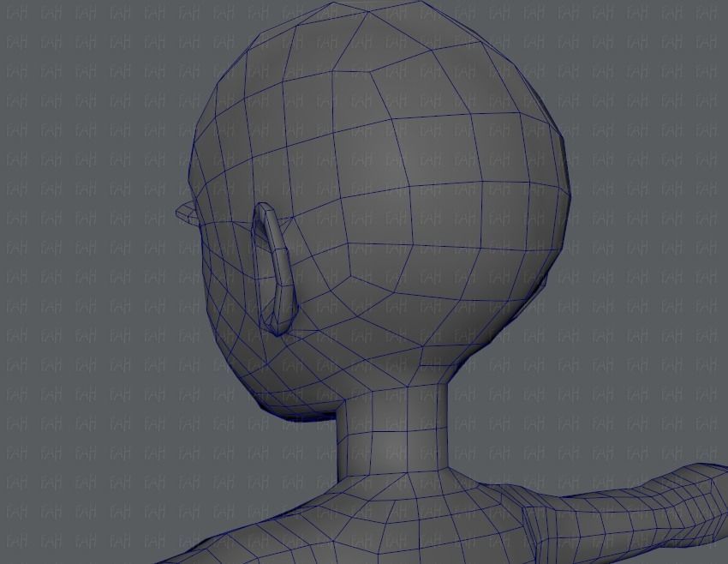Pick the nose tip protruding from face
This screenshot has height=564, width=728.
tap(187, 214)
